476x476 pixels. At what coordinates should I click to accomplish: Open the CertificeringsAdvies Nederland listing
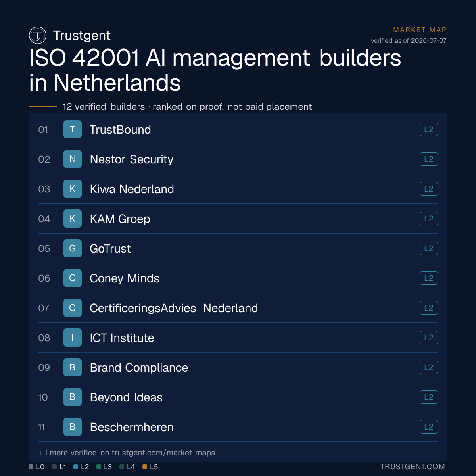238,308
